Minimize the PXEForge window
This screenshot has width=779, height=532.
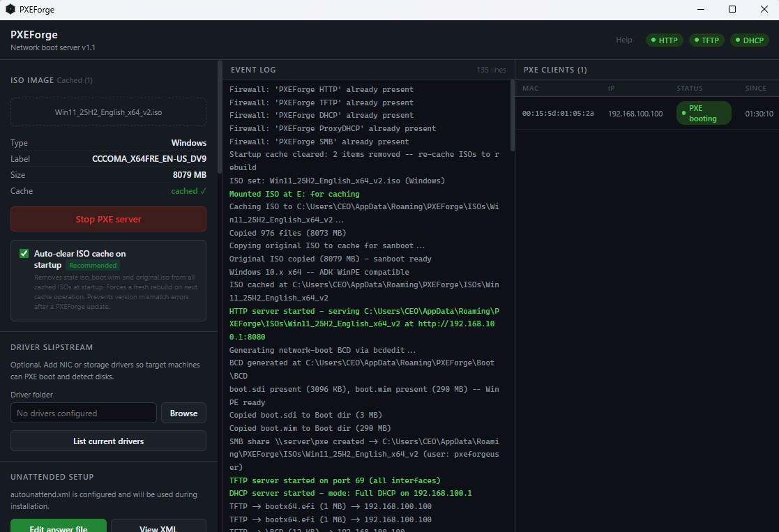700,10
